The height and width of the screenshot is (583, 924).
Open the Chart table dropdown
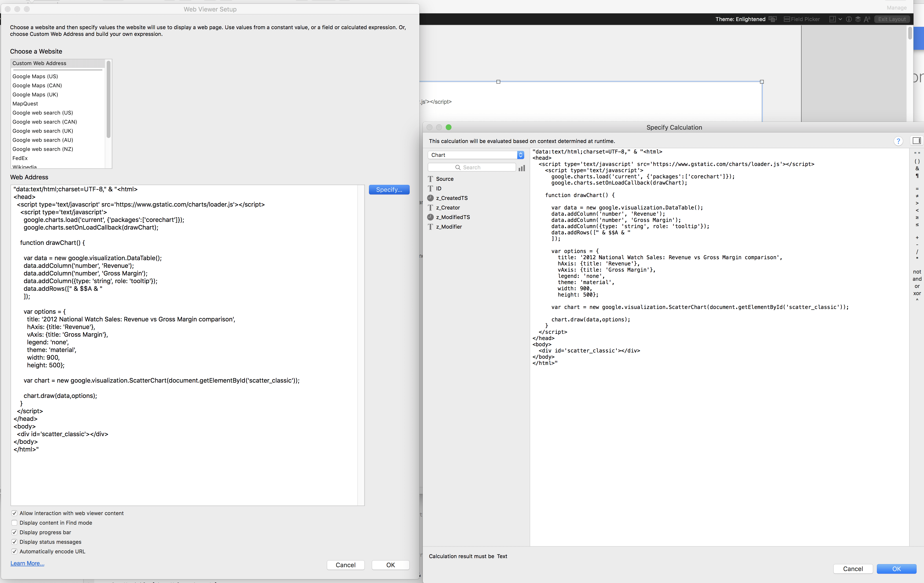pos(476,155)
